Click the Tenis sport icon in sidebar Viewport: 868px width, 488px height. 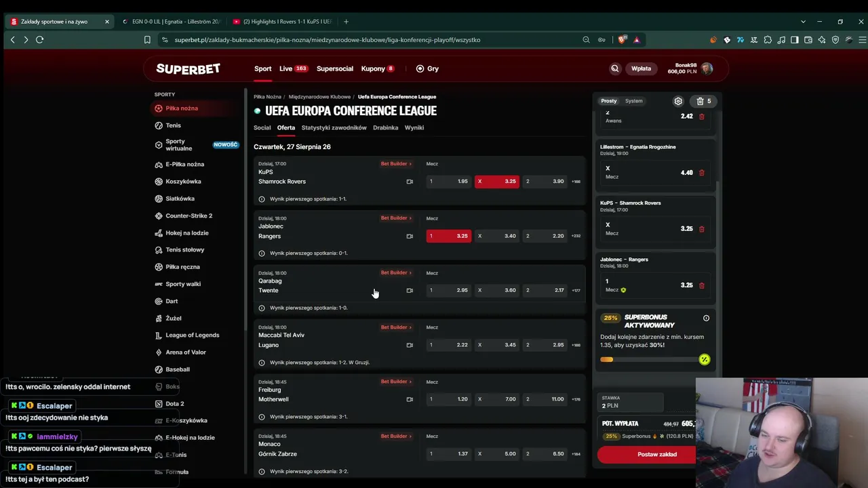click(159, 125)
